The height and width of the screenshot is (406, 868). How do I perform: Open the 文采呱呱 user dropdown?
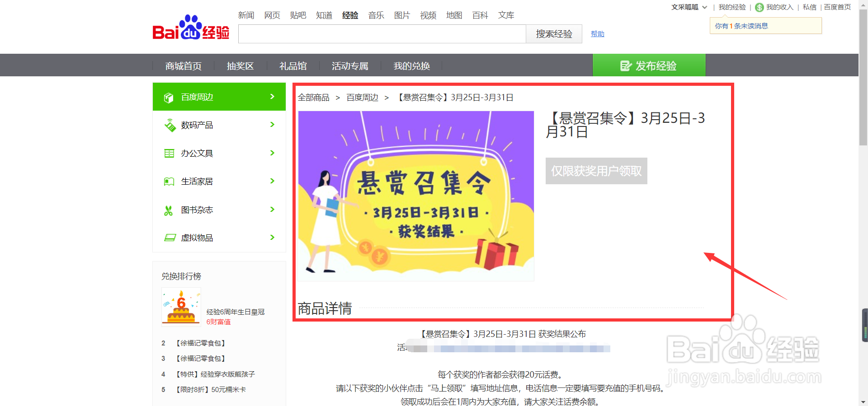tap(689, 7)
